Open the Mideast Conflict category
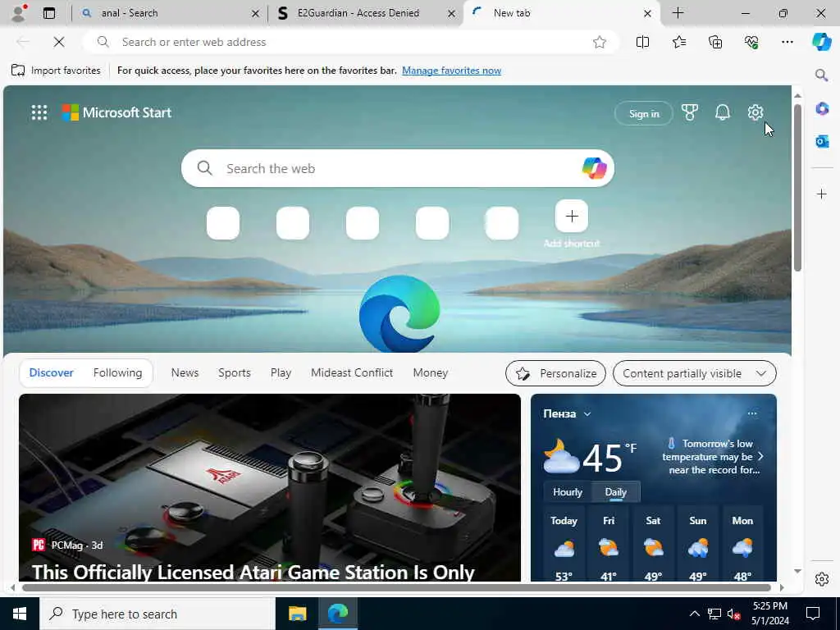Image resolution: width=840 pixels, height=630 pixels. click(x=351, y=373)
